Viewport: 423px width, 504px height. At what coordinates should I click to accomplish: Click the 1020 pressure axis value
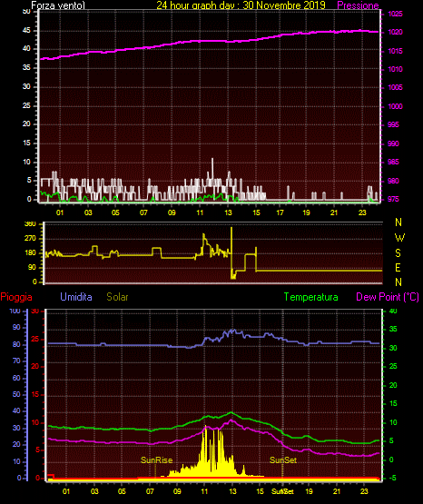[x=395, y=32]
